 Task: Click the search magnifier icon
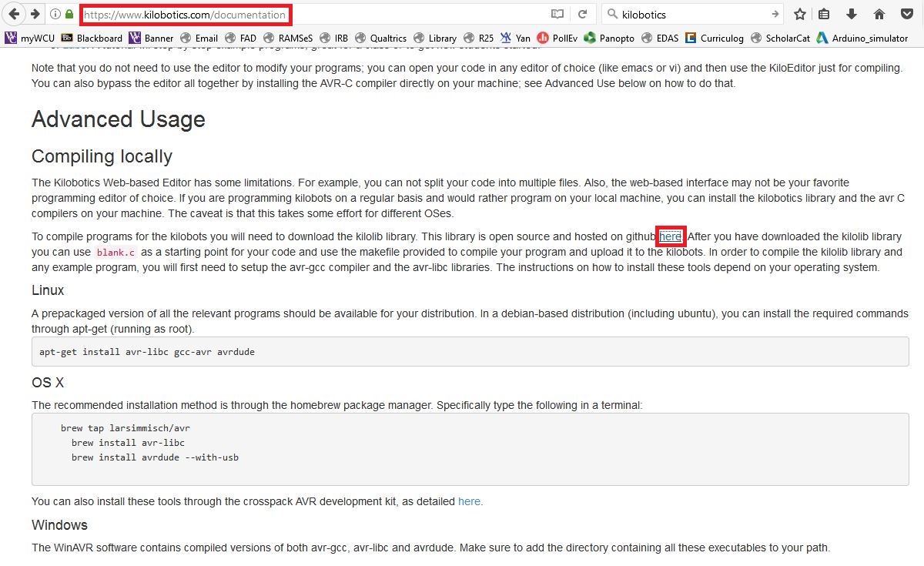(x=612, y=15)
